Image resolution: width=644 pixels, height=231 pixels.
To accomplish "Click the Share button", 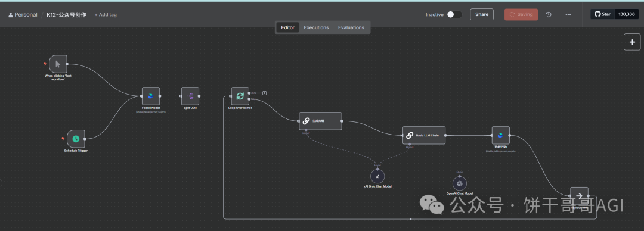I will (482, 14).
